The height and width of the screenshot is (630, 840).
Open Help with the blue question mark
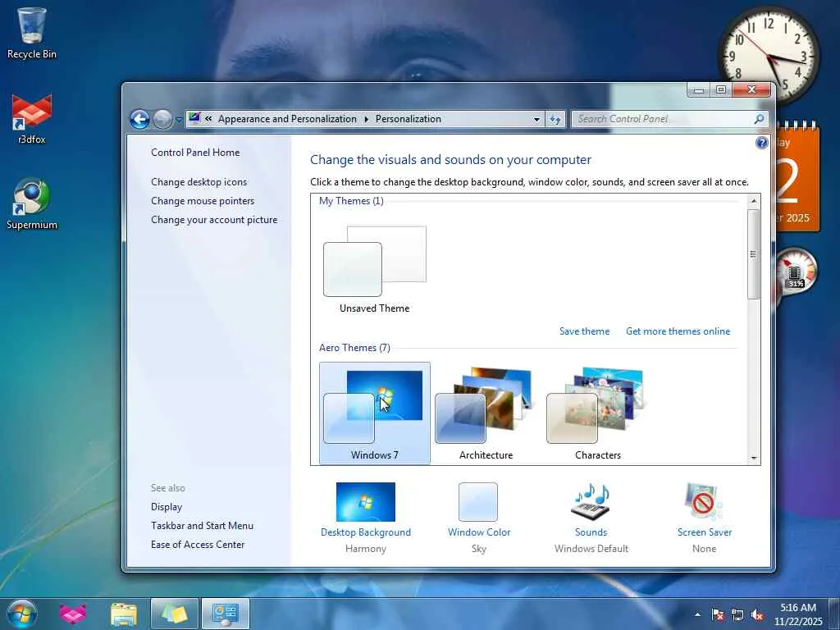[761, 143]
